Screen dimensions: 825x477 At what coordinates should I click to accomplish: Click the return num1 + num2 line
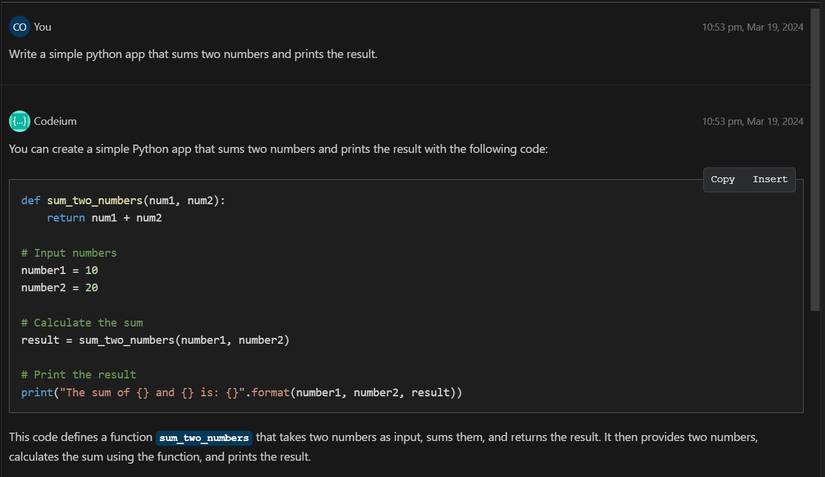click(x=104, y=218)
